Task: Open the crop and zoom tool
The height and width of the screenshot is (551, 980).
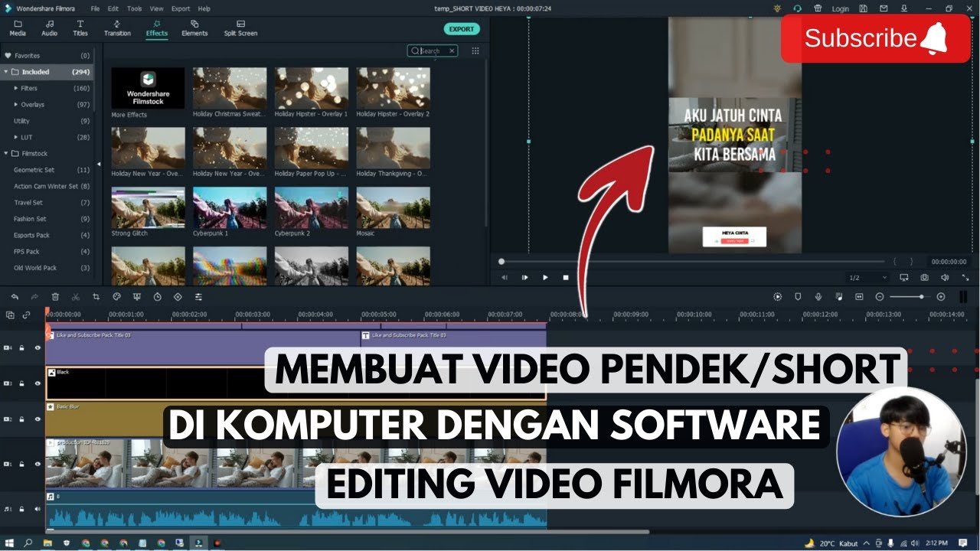Action: [96, 296]
